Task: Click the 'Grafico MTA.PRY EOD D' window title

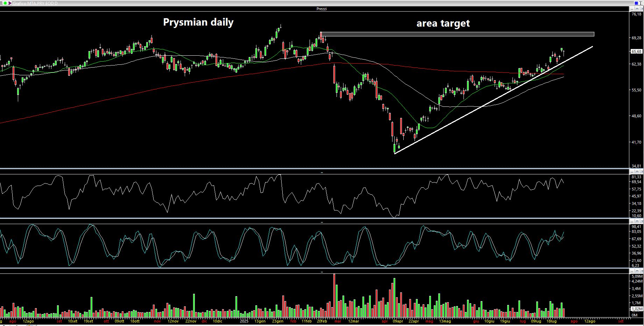Action: (35, 3)
